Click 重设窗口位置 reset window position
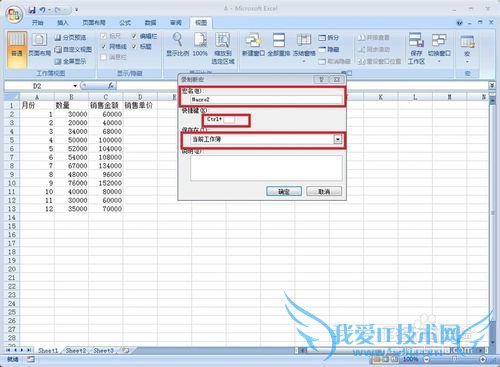 [379, 61]
